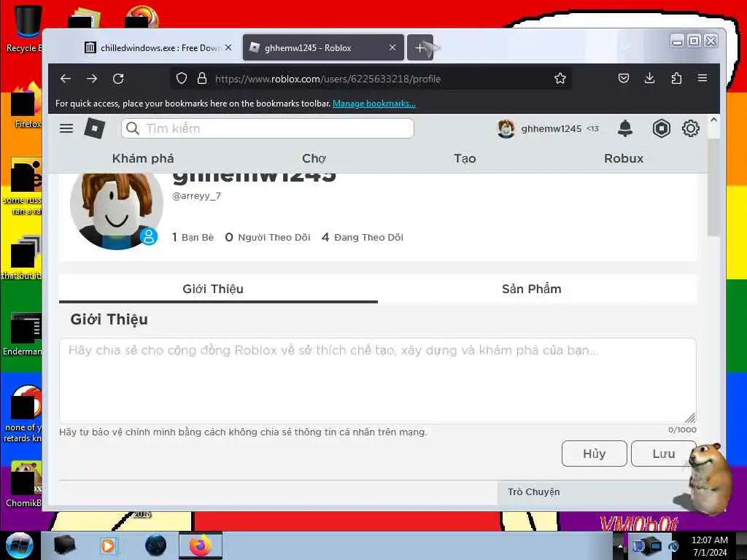
Task: Select the ChomikB desktop icon
Action: pyautogui.click(x=24, y=484)
